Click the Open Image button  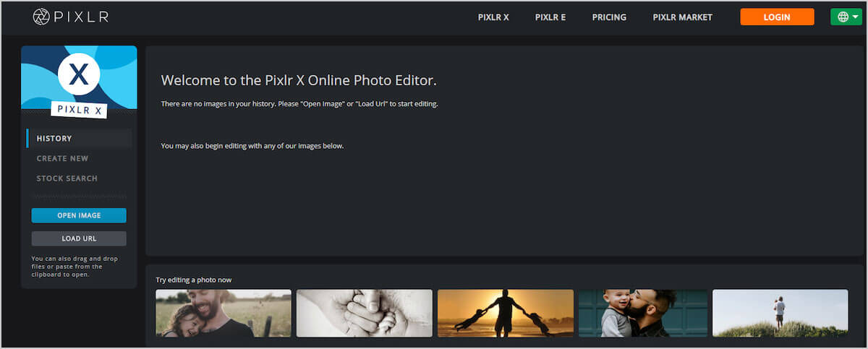coord(79,215)
